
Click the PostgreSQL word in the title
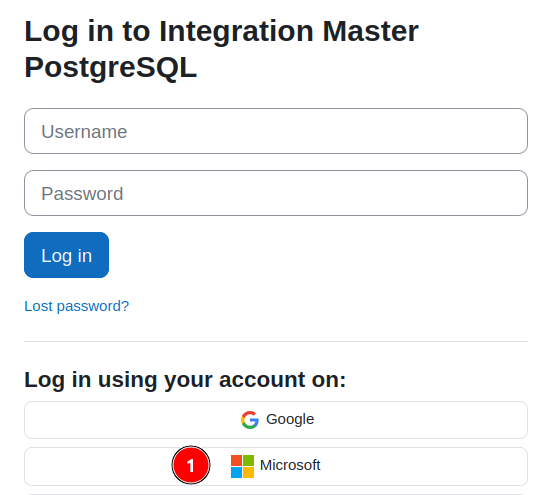tap(111, 67)
